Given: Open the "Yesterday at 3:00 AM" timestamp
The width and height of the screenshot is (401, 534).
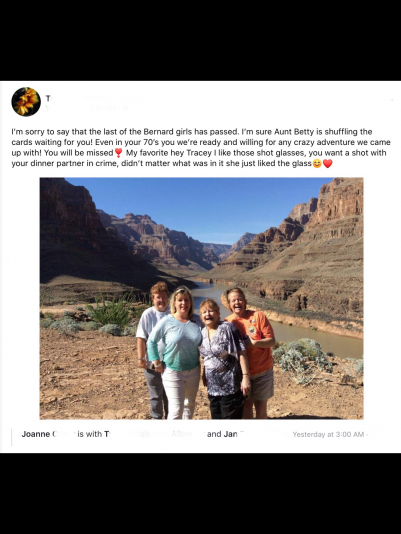Looking at the screenshot, I should coord(328,435).
